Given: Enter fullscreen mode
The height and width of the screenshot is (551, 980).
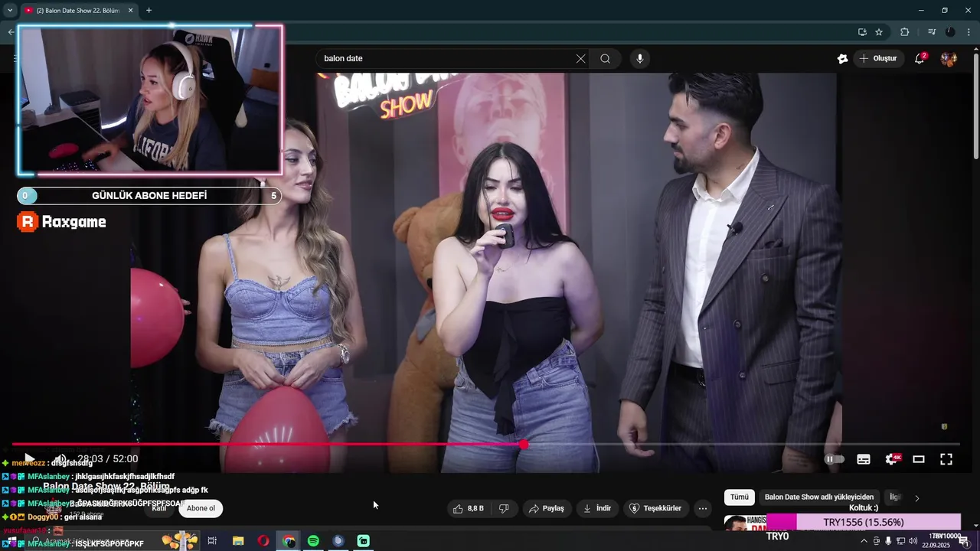Looking at the screenshot, I should tap(946, 459).
